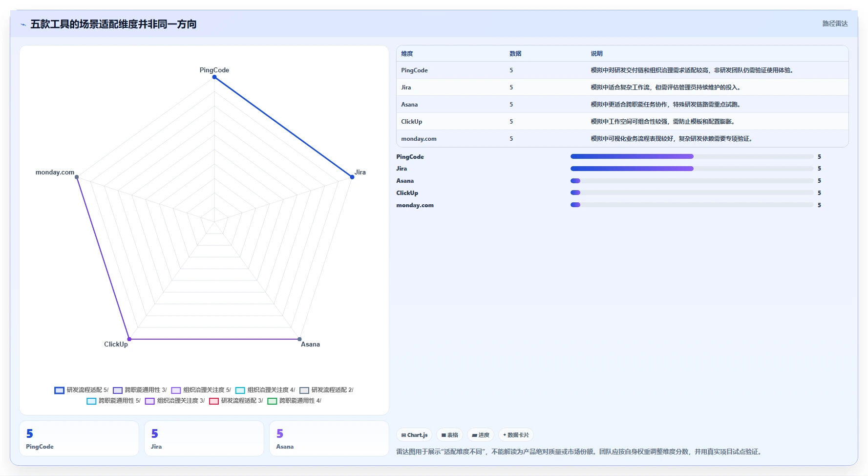Screen dimensions: 868x476
Task: Click the ClickUp data point on radar
Action: [x=129, y=339]
